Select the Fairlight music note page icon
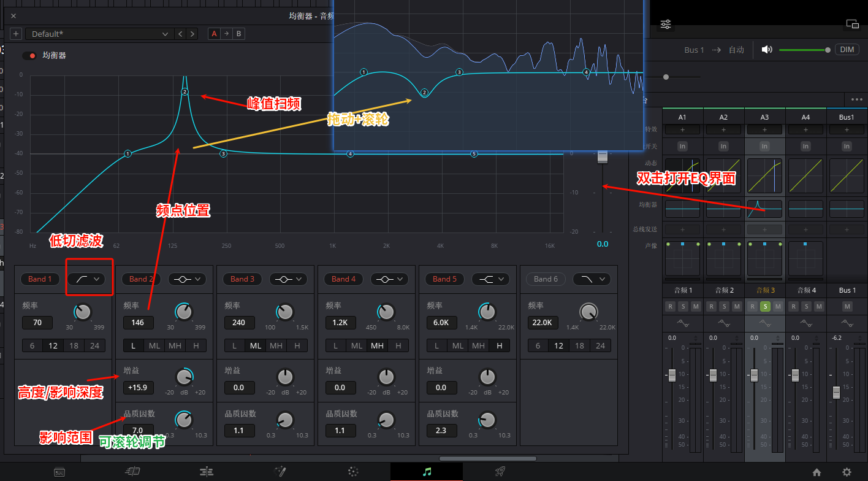 pyautogui.click(x=427, y=472)
